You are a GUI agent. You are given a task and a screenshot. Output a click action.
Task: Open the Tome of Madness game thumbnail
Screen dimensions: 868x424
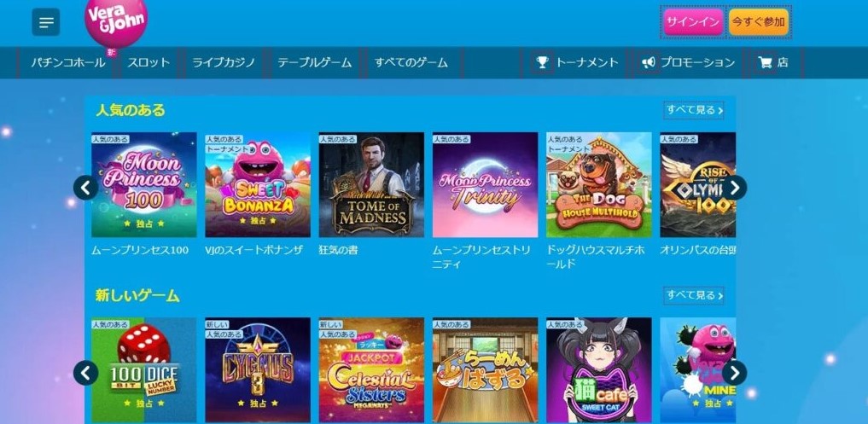[x=371, y=185]
